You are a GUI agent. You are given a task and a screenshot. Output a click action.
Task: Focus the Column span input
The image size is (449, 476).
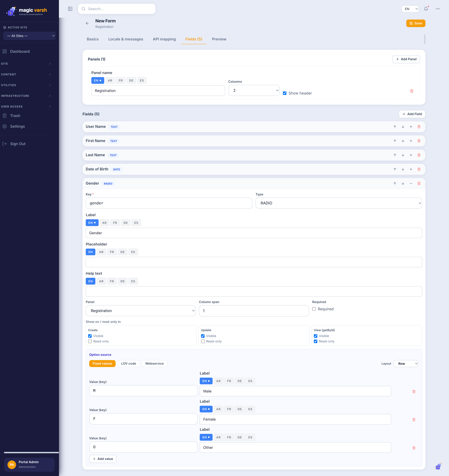(254, 311)
